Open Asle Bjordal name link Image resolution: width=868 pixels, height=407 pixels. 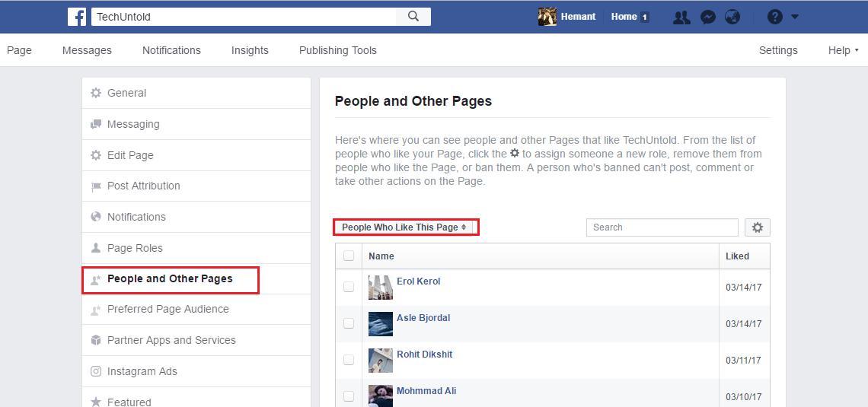[423, 317]
